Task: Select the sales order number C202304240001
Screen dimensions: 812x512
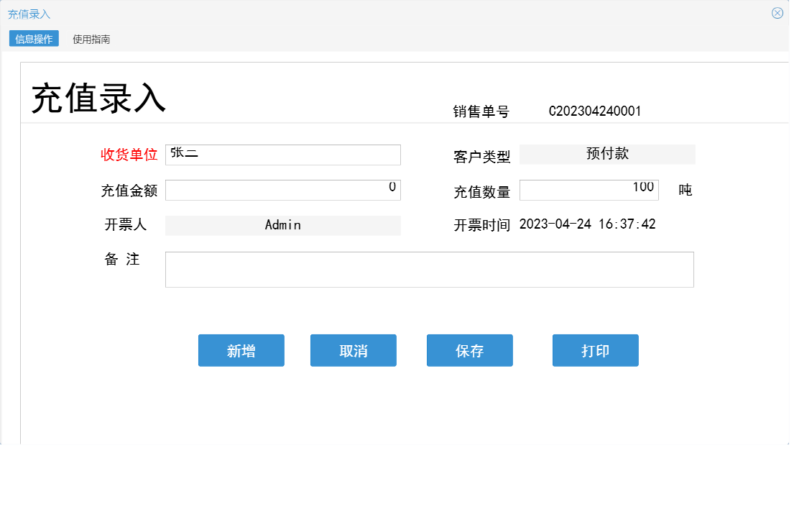Action: (x=595, y=110)
